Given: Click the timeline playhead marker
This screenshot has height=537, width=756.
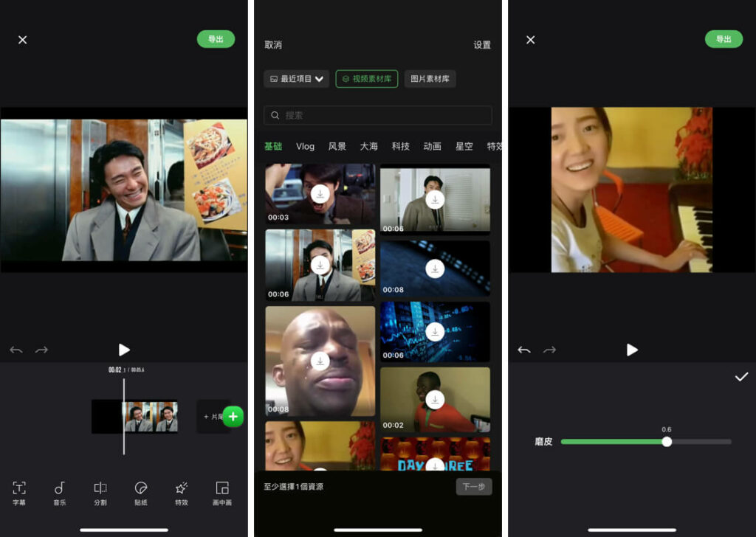Looking at the screenshot, I should coord(124,416).
